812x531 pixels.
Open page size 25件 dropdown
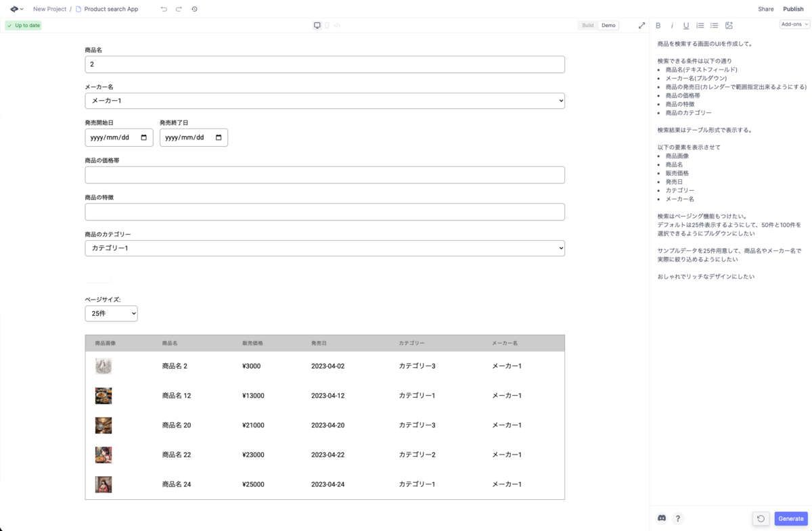(111, 313)
